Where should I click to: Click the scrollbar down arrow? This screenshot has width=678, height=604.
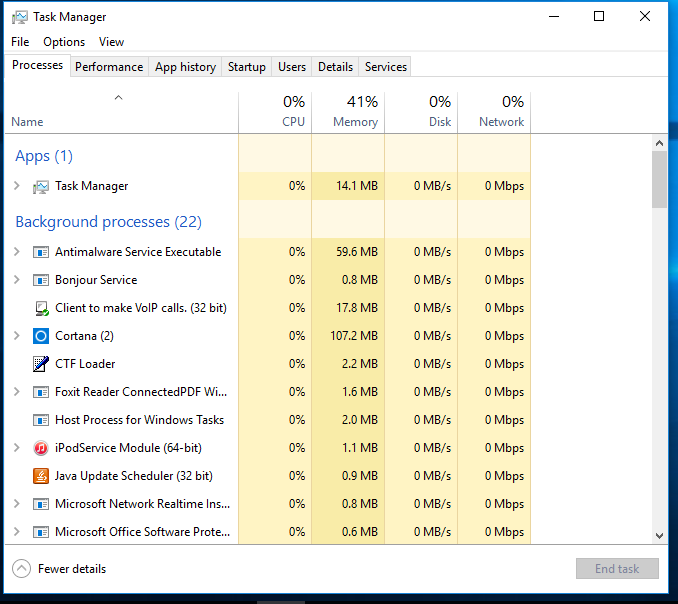(659, 536)
